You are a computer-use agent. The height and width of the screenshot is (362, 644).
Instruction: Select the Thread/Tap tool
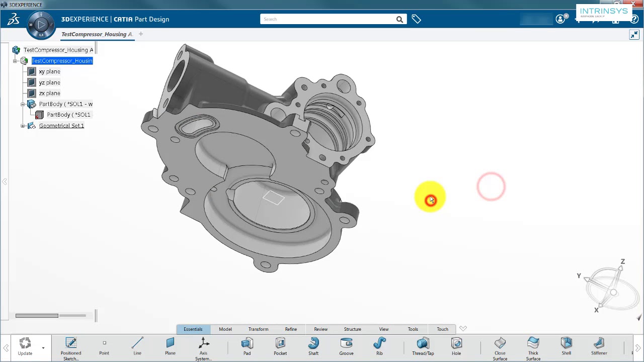[x=423, y=346]
